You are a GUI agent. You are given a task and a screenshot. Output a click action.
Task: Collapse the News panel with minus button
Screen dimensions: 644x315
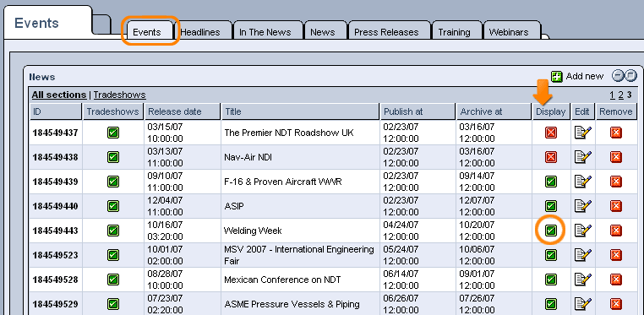(618, 76)
